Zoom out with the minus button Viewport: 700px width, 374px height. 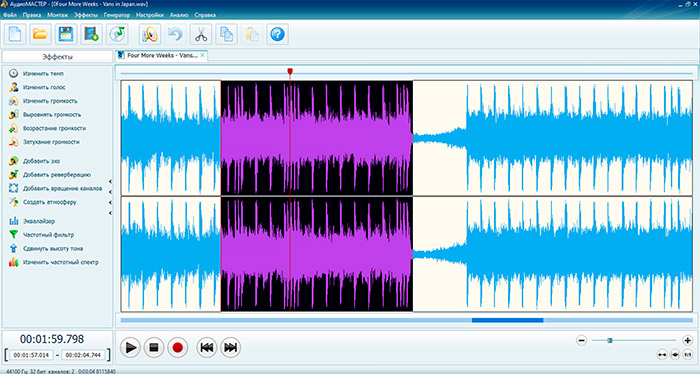[581, 341]
